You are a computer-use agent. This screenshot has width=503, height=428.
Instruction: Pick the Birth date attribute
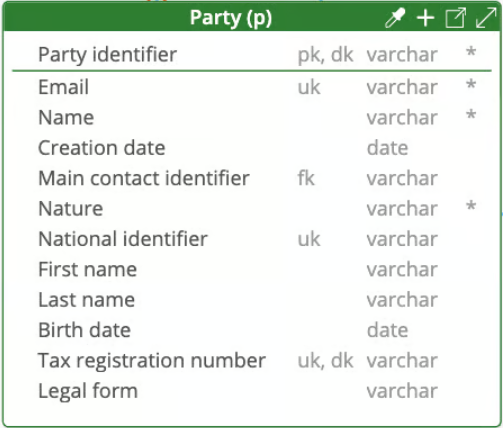252,330
